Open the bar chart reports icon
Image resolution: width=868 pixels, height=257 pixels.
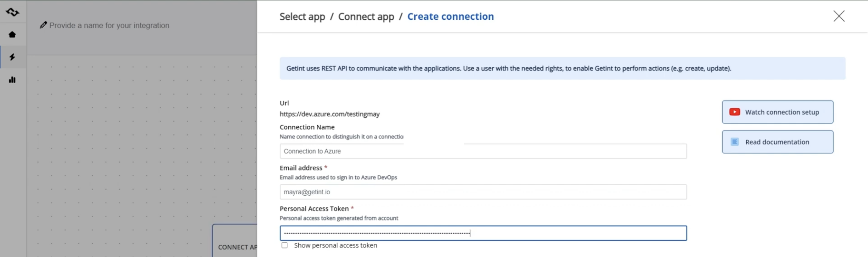(x=12, y=79)
